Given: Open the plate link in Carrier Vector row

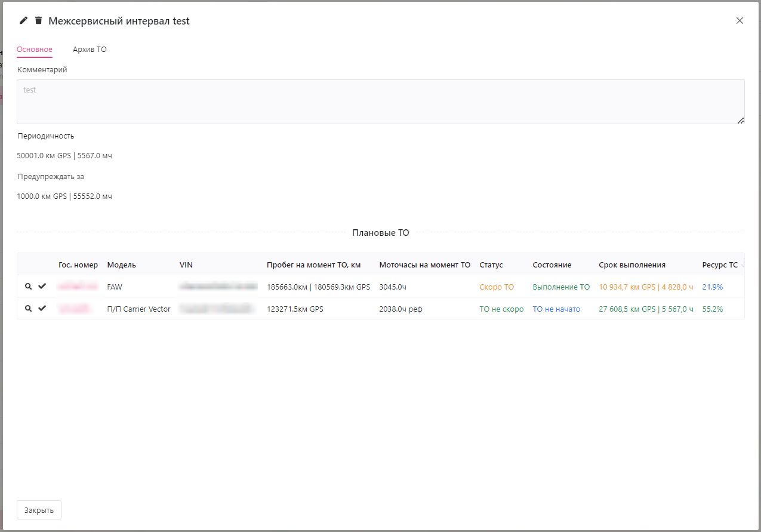Looking at the screenshot, I should point(74,309).
